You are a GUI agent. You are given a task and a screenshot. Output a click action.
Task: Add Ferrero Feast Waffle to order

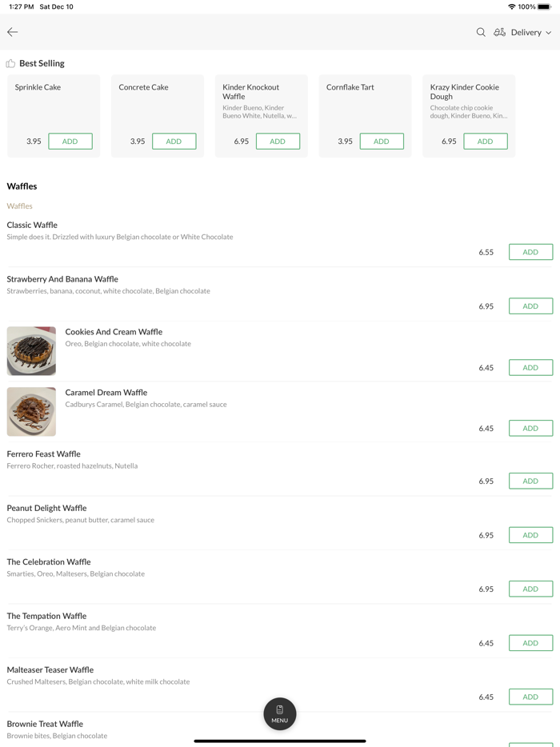(530, 481)
